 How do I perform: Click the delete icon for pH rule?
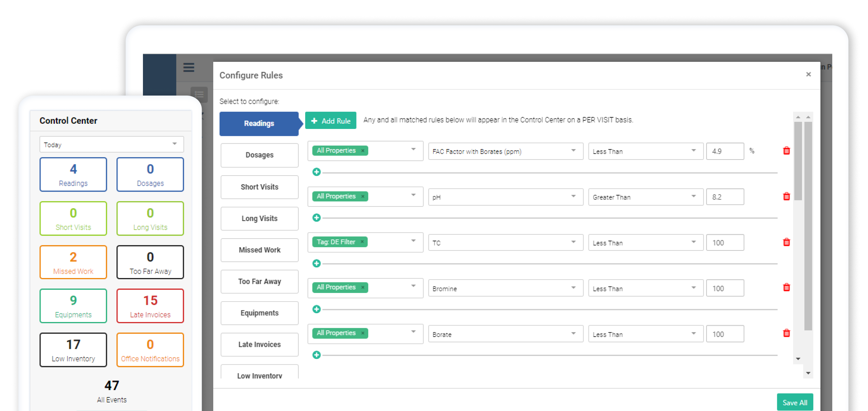pyautogui.click(x=787, y=196)
